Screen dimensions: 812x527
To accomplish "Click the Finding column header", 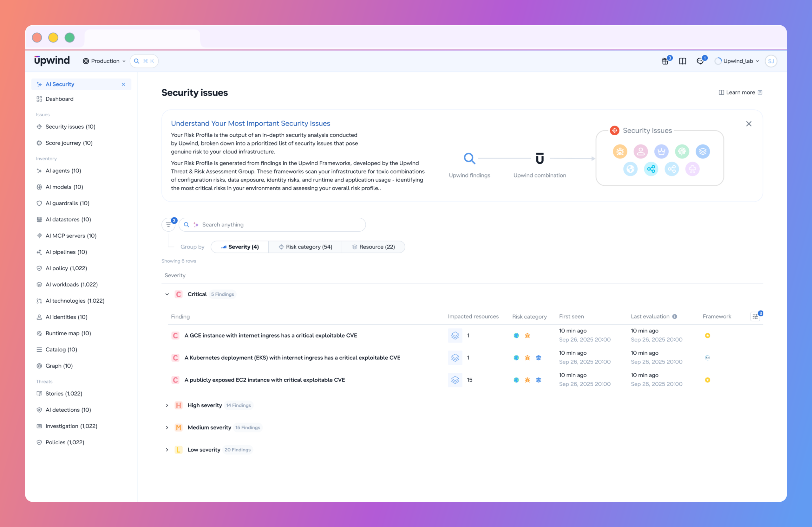I will tap(180, 317).
